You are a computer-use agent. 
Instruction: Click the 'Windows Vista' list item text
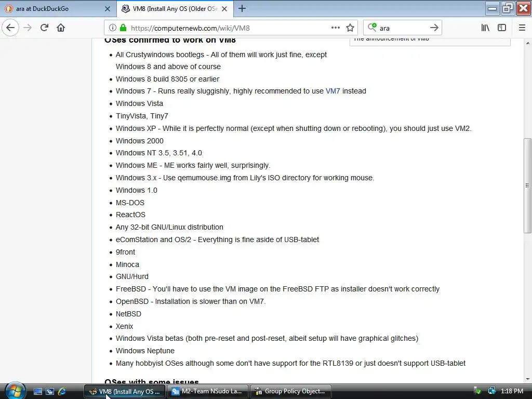139,103
